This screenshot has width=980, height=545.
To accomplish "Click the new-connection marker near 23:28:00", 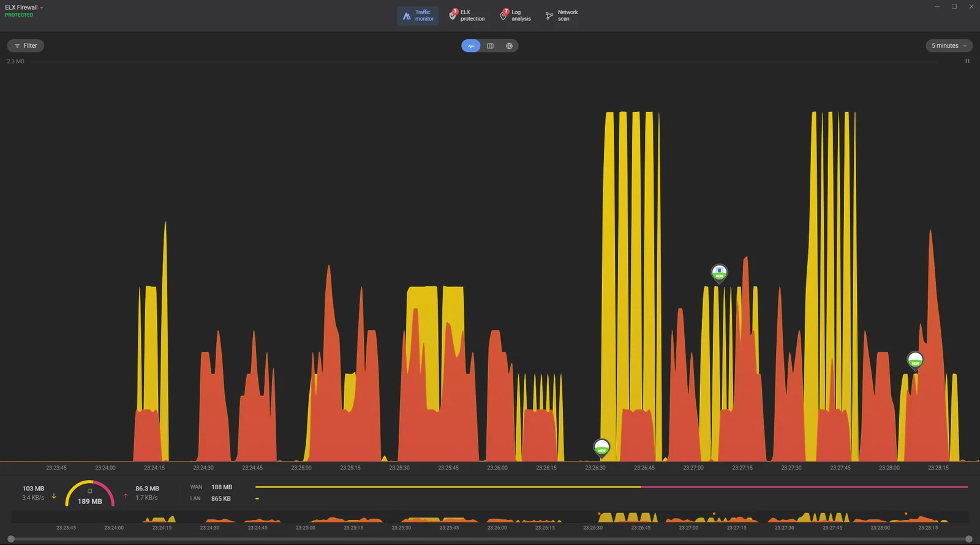I will (x=915, y=360).
